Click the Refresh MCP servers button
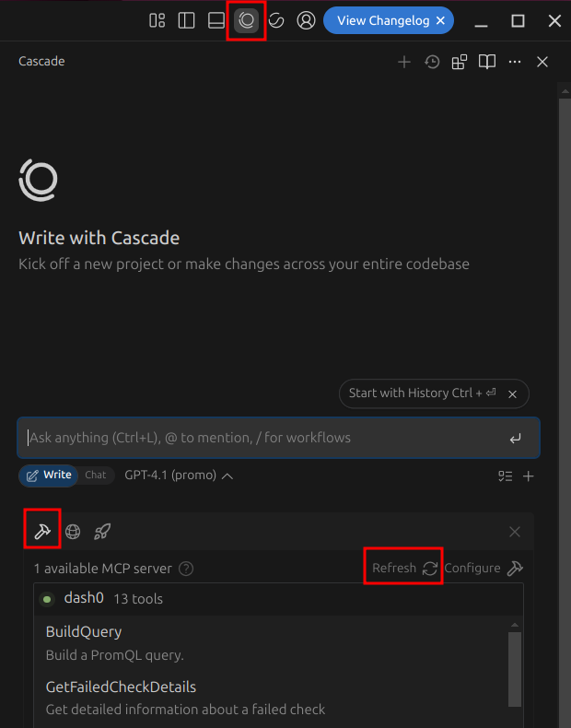Image resolution: width=571 pixels, height=728 pixels. coord(404,568)
